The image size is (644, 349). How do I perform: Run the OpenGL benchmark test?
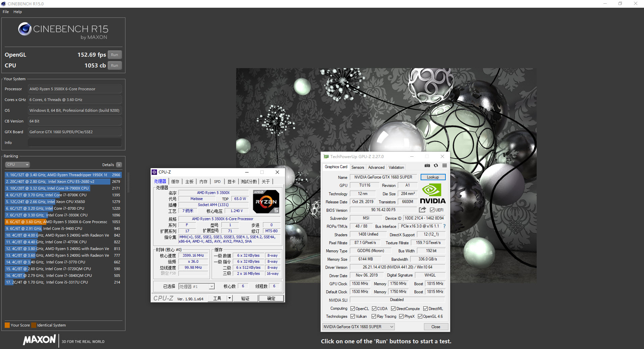pyautogui.click(x=114, y=55)
